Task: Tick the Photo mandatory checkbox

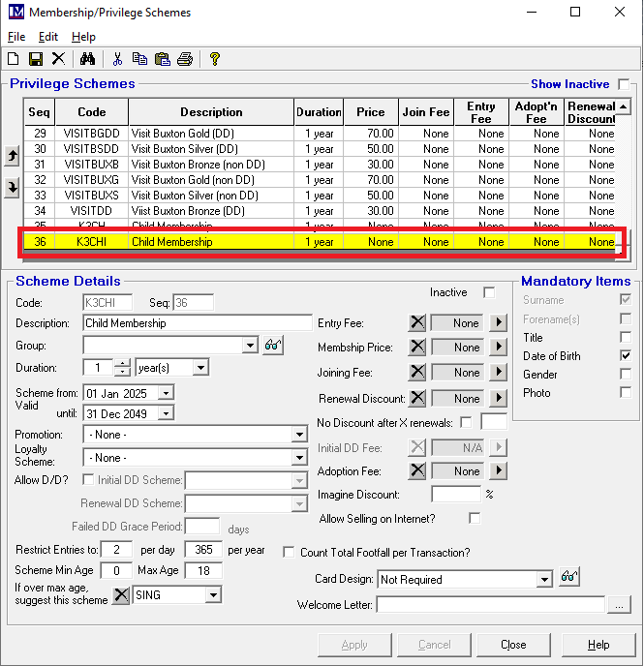Action: point(626,392)
